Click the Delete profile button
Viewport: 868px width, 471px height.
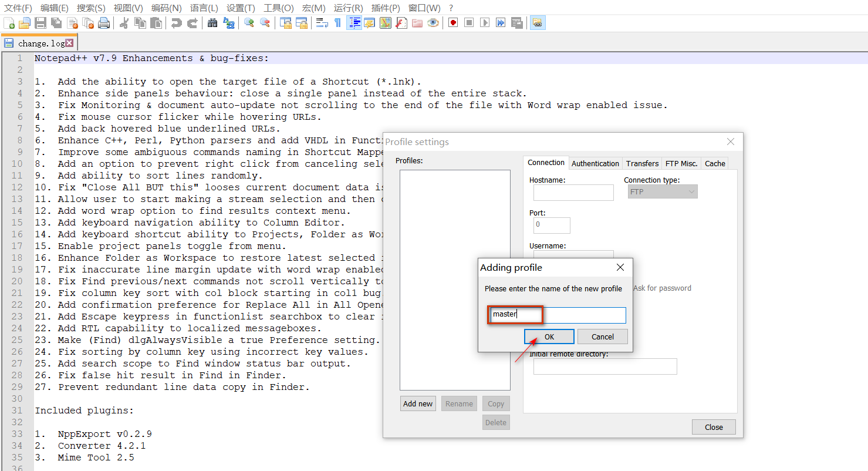[x=496, y=422]
